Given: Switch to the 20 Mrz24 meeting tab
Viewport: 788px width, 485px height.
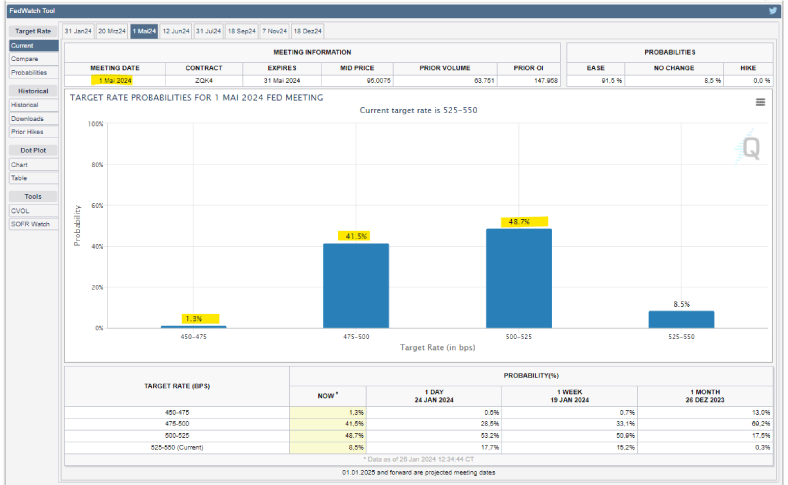Looking at the screenshot, I should pyautogui.click(x=112, y=32).
